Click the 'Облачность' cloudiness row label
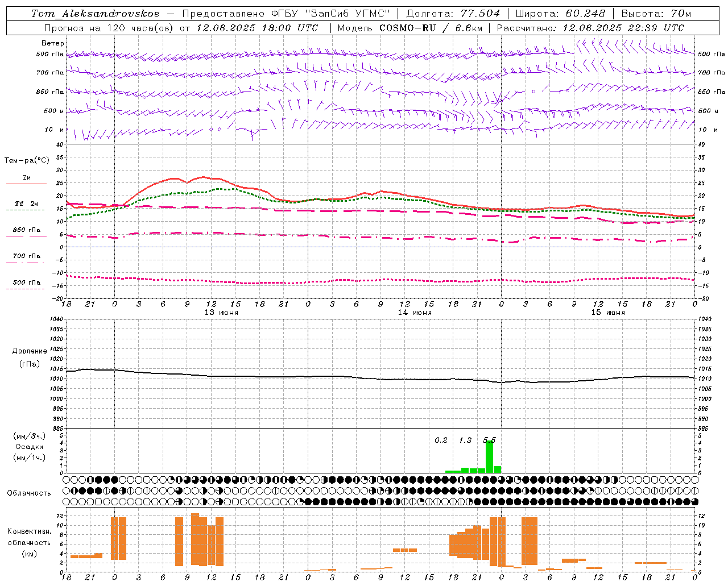 pos(29,493)
